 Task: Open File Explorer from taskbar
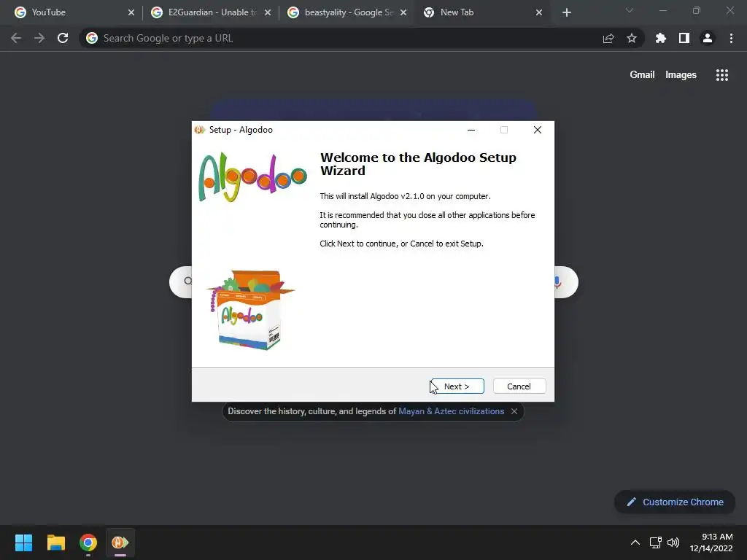click(55, 542)
